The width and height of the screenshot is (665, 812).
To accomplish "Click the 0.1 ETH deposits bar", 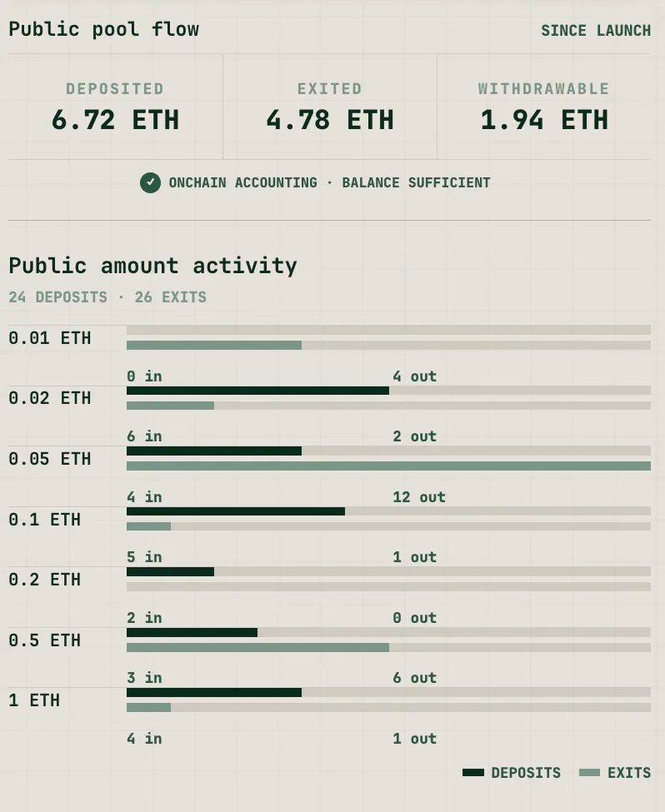I will pyautogui.click(x=236, y=511).
